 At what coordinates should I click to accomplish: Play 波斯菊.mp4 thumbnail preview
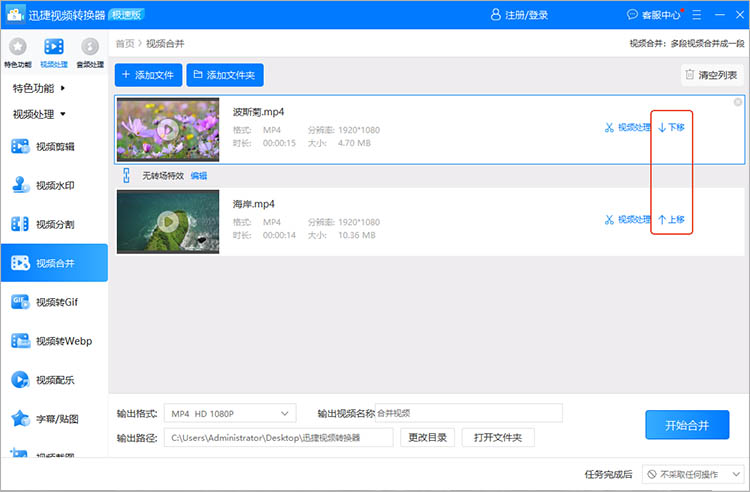[x=168, y=129]
